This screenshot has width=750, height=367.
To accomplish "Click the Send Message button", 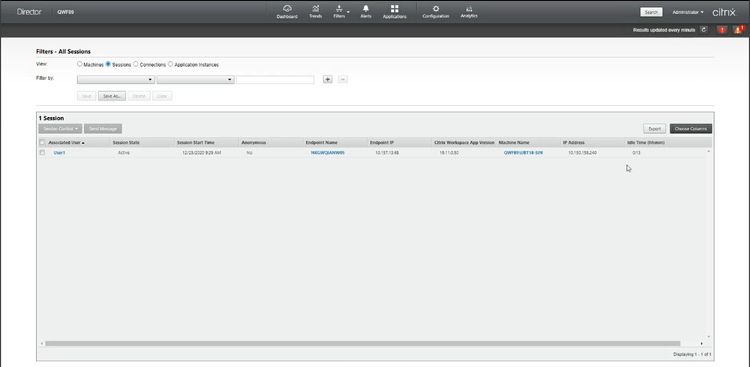I will tap(103, 129).
